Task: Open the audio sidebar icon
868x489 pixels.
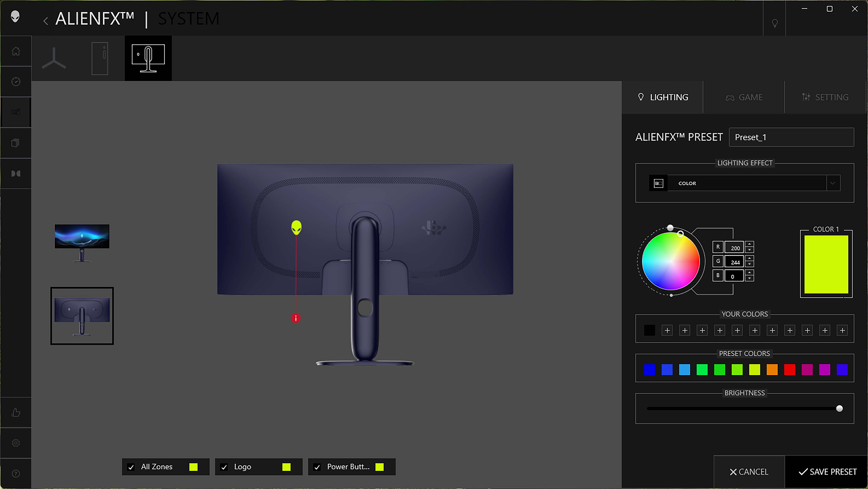Action: 16,174
